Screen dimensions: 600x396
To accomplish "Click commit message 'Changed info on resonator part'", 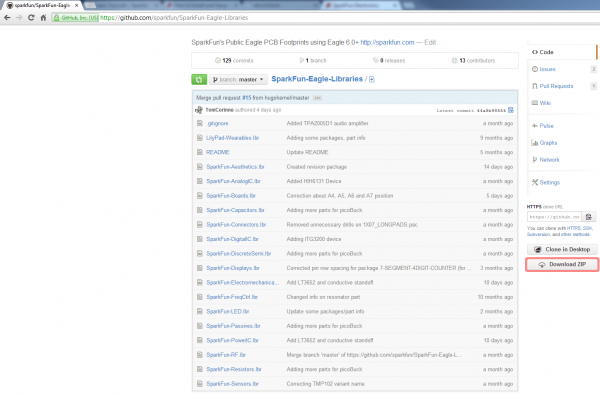I will (323, 297).
